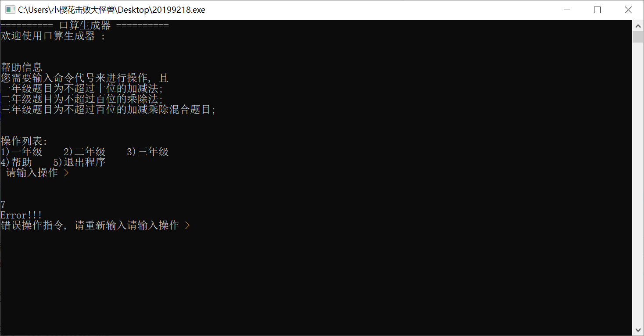Close the 20199218.exe console window

(628, 10)
